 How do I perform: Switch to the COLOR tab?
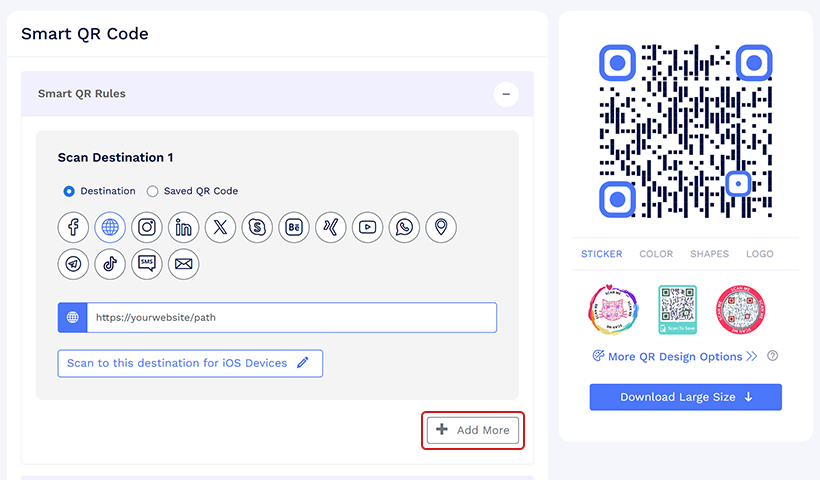(x=656, y=254)
